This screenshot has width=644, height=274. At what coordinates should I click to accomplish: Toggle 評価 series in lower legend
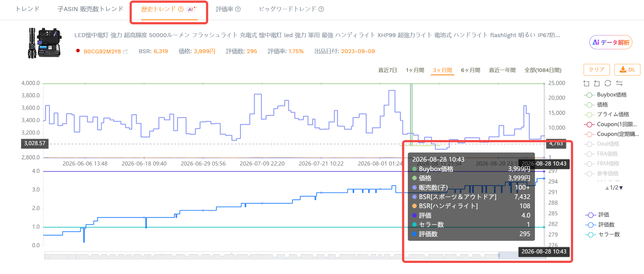click(597, 215)
